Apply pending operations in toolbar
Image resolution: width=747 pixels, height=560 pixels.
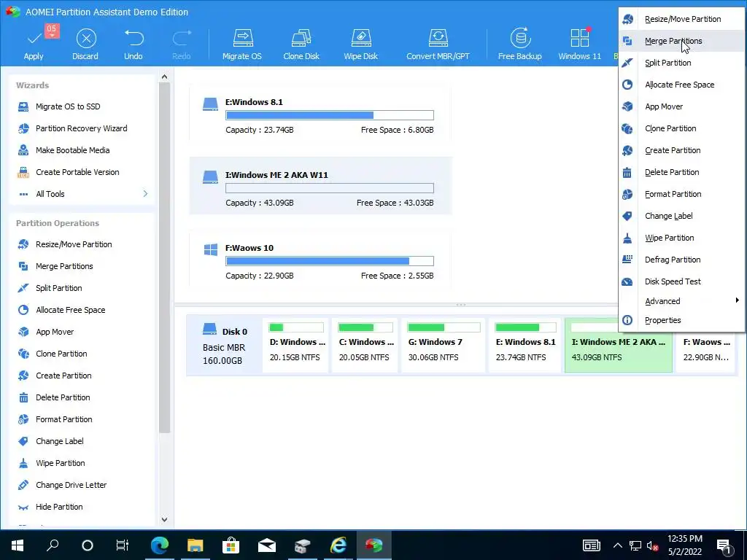click(x=34, y=44)
